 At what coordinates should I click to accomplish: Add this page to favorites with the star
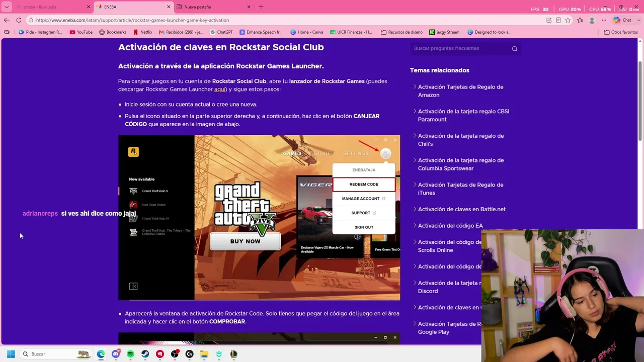568,20
